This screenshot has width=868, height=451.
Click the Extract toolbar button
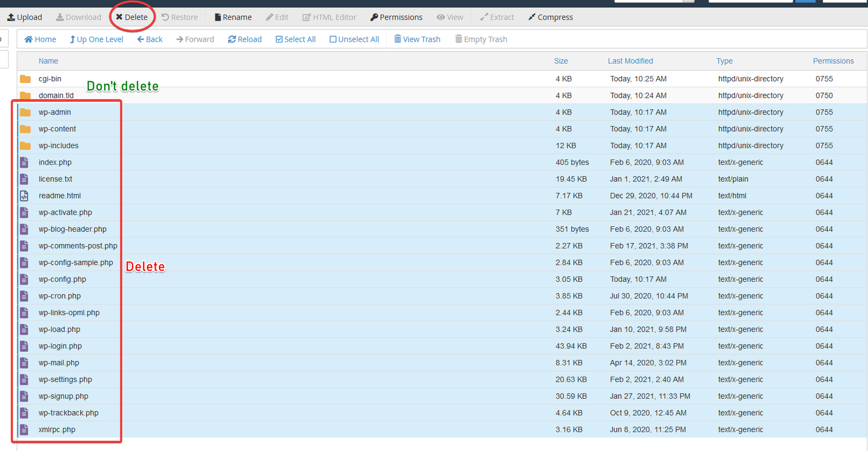tap(497, 17)
